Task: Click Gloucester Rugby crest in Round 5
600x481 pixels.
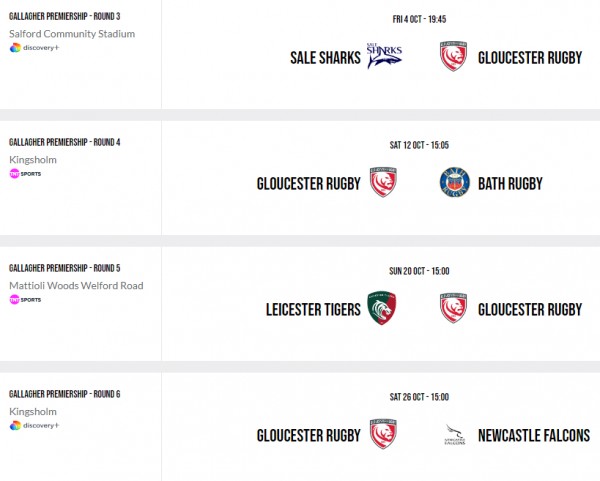Action: 455,309
